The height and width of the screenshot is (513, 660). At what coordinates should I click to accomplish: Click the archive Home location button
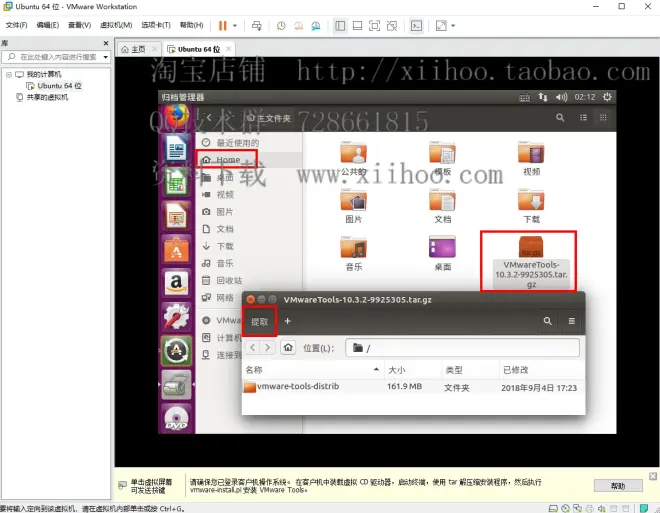[288, 348]
